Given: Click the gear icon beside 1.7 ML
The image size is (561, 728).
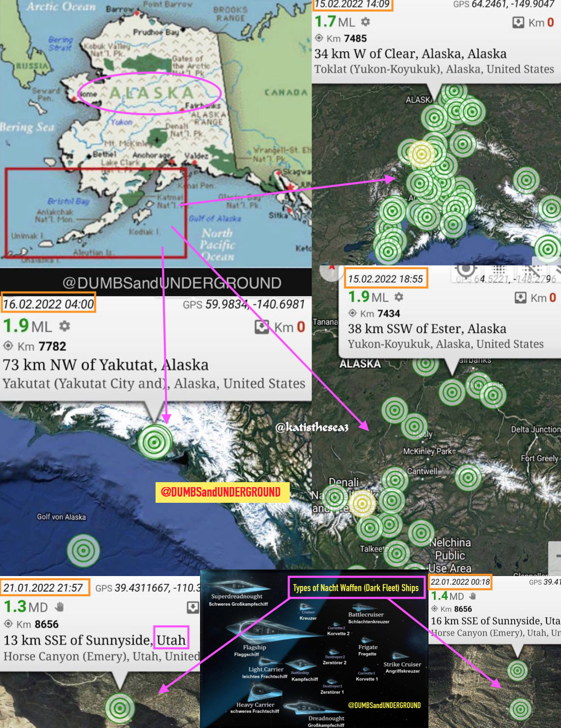Looking at the screenshot, I should 365,21.
